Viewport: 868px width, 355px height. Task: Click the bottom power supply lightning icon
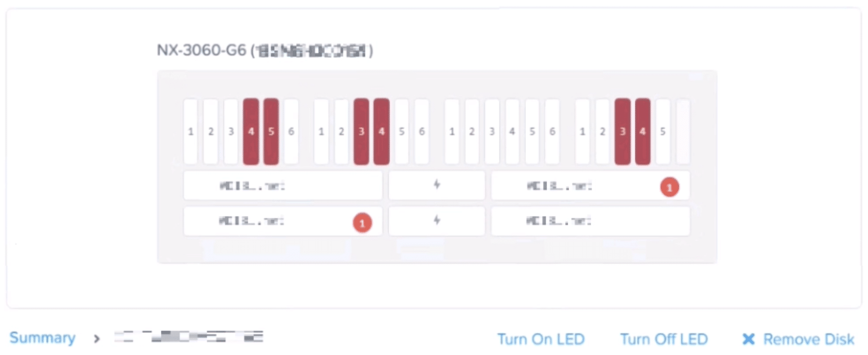tap(437, 220)
